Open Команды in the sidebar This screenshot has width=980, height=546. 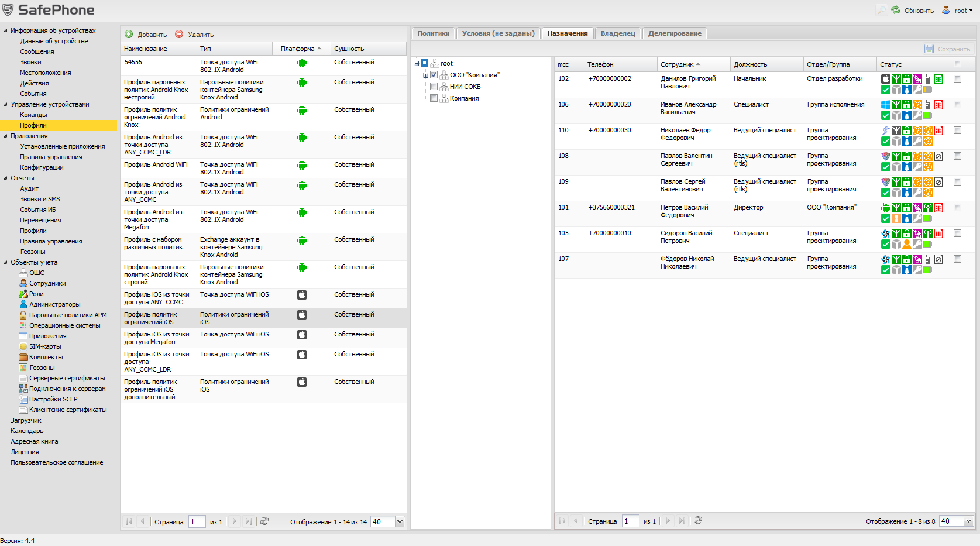click(33, 115)
